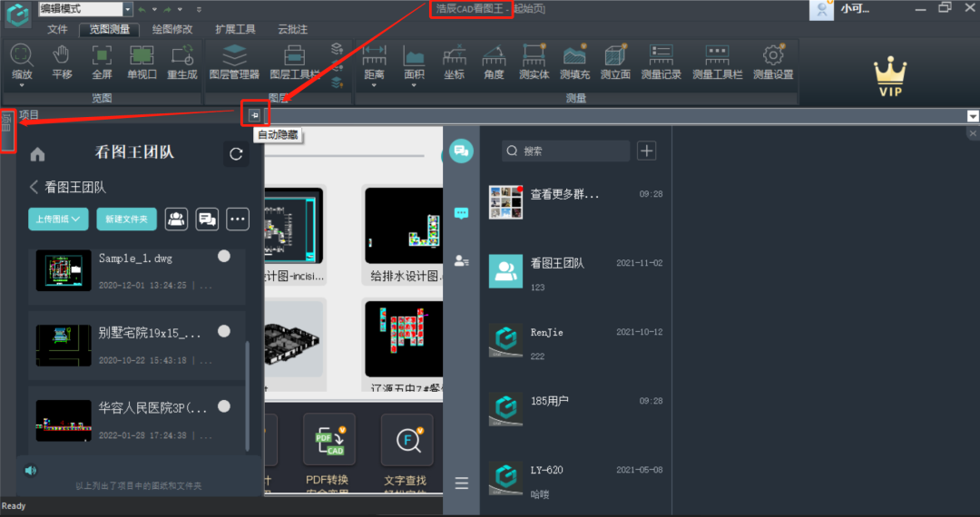Screen dimensions: 980x517
Task: Select the 别墅宅院19x15 radio circle
Action: pyautogui.click(x=224, y=331)
